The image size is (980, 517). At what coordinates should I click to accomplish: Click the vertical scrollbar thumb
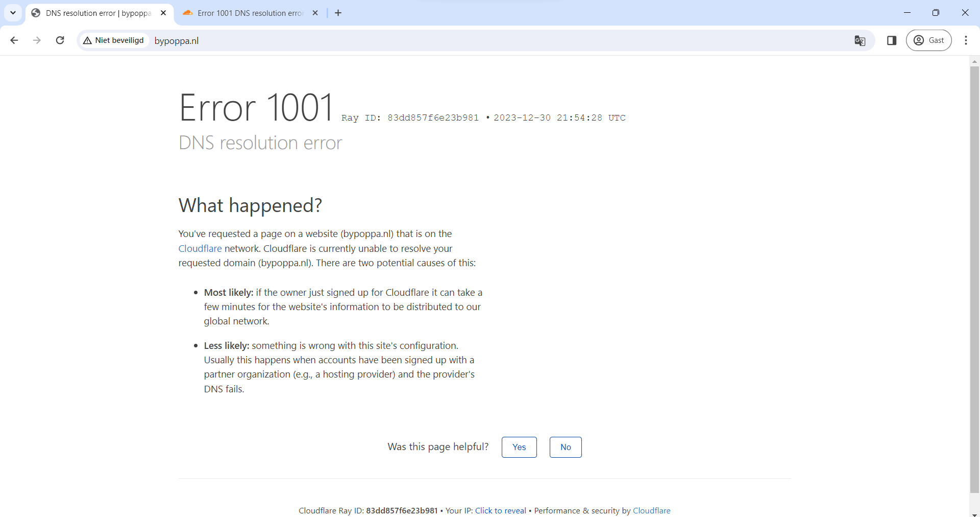[x=974, y=279]
